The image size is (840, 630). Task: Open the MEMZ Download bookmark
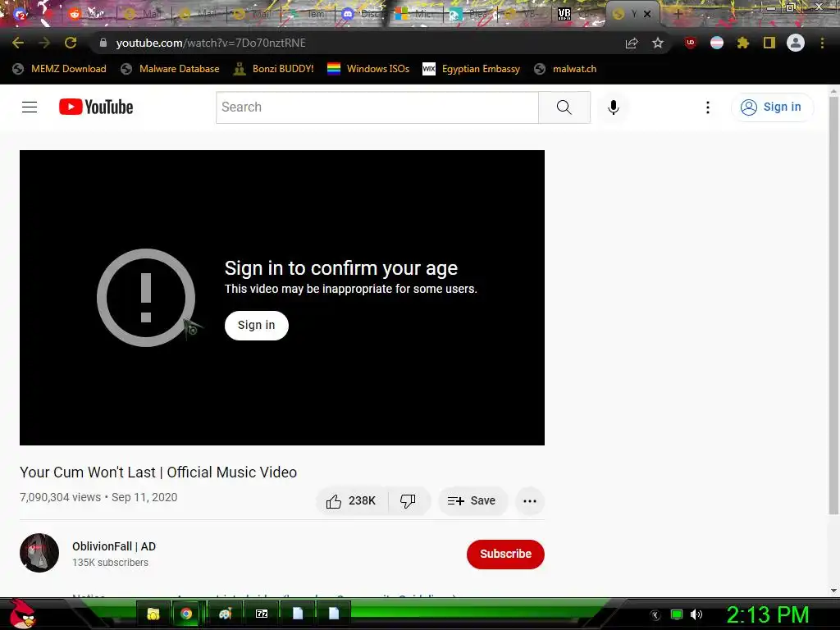pyautogui.click(x=59, y=69)
